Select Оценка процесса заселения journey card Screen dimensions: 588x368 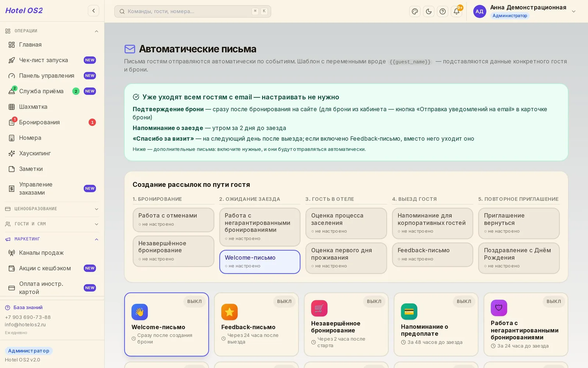(346, 223)
